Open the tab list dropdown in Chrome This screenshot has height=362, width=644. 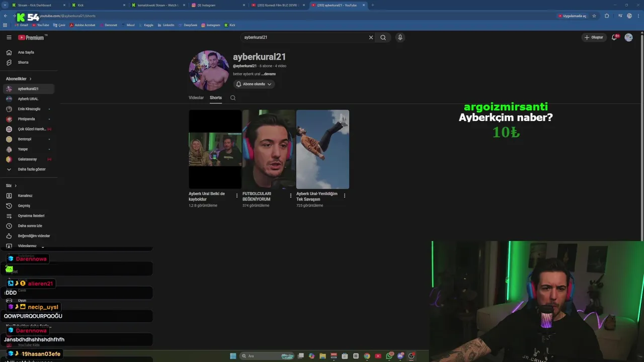coord(5,5)
